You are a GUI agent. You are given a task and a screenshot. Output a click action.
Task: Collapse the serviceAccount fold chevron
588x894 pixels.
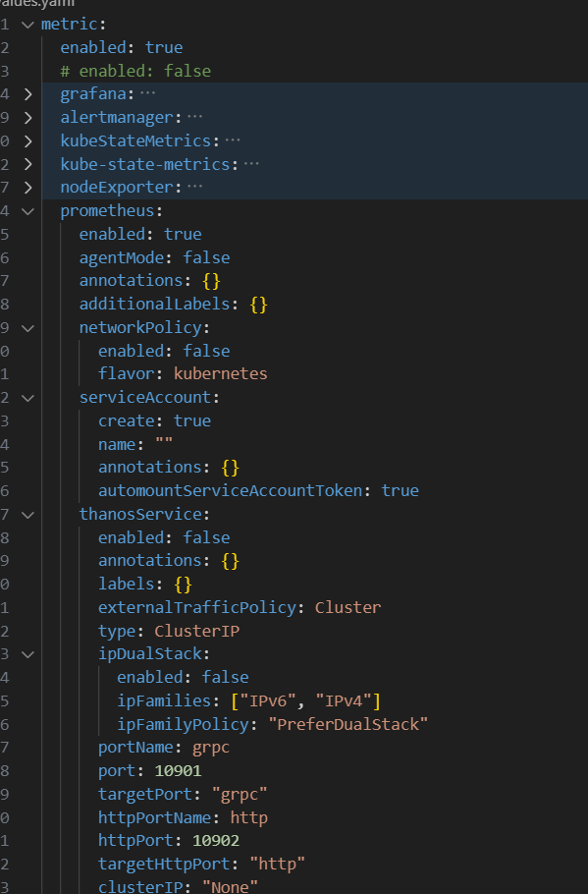(x=27, y=398)
